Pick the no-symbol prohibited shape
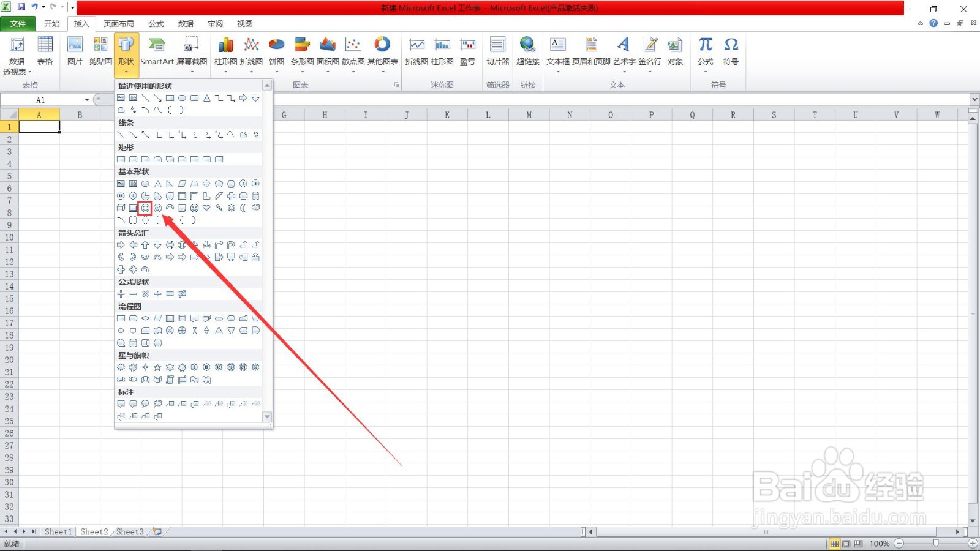Image resolution: width=980 pixels, height=551 pixels. click(x=157, y=208)
